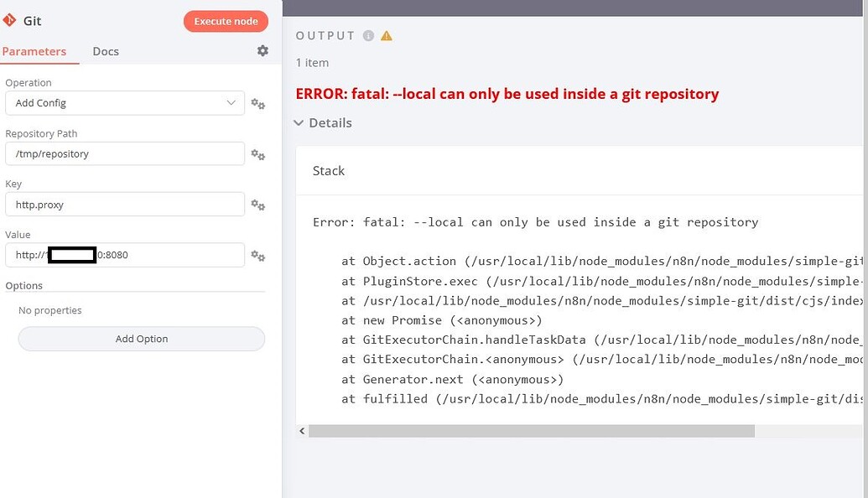The image size is (868, 498).
Task: Click the output info icon
Action: point(368,36)
